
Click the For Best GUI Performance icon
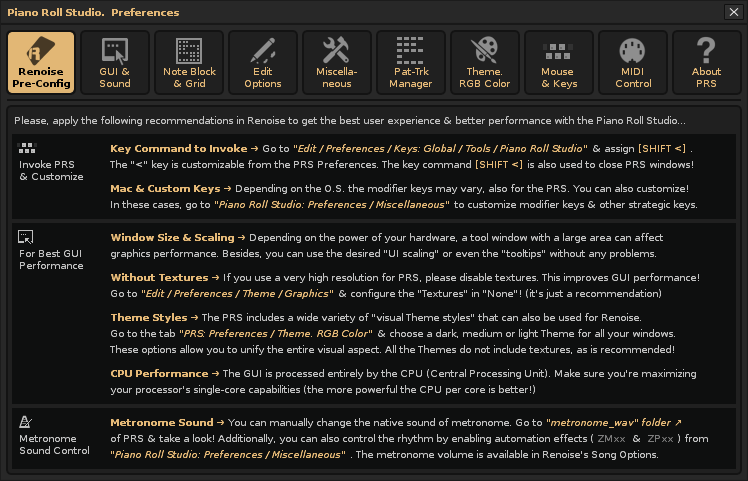(27, 237)
